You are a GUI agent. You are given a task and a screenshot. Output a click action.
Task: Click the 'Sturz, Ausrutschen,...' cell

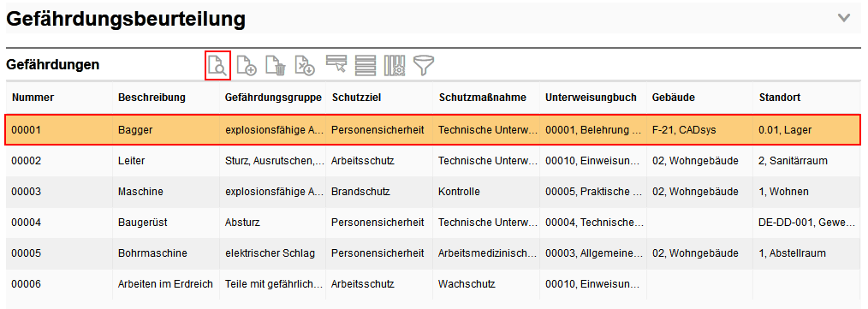point(273,161)
